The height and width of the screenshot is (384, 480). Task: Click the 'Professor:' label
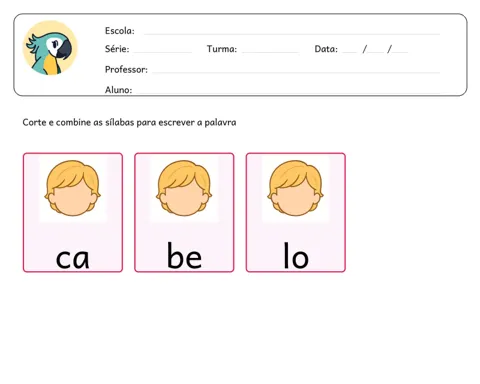click(x=126, y=69)
